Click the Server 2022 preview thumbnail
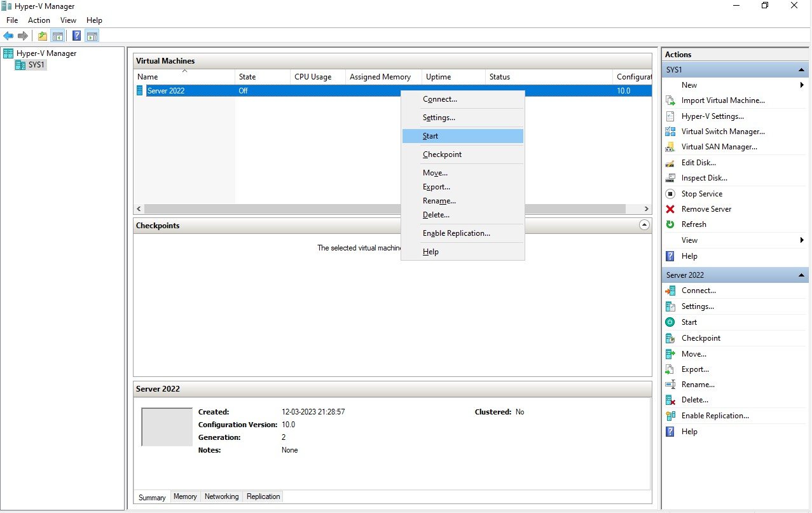 tap(167, 427)
